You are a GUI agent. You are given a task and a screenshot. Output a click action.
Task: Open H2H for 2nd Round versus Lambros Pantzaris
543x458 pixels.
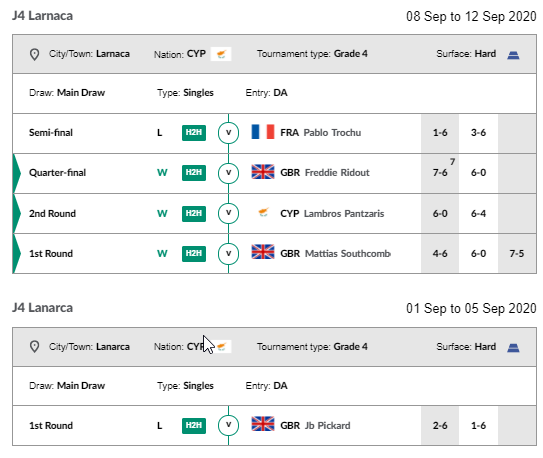point(194,213)
